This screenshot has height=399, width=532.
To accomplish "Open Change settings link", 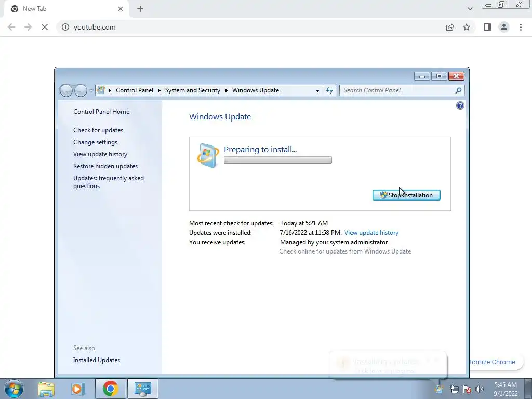I will pos(96,142).
